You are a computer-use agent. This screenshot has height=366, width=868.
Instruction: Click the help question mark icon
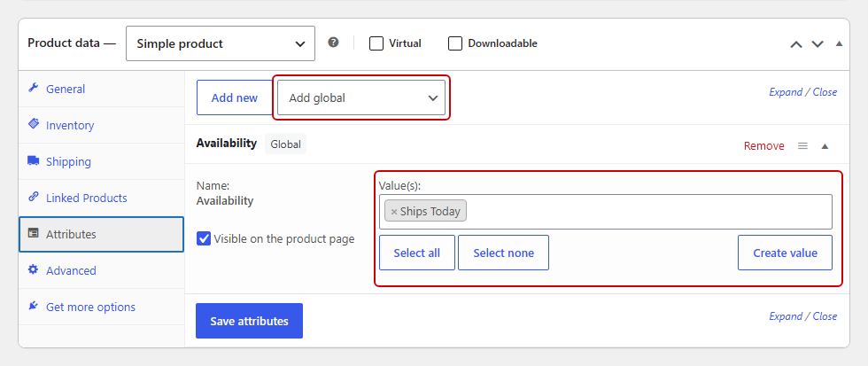[x=333, y=43]
